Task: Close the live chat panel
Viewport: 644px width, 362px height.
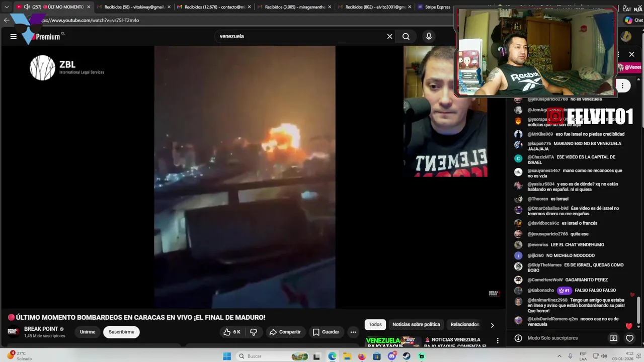Action: 632,54
